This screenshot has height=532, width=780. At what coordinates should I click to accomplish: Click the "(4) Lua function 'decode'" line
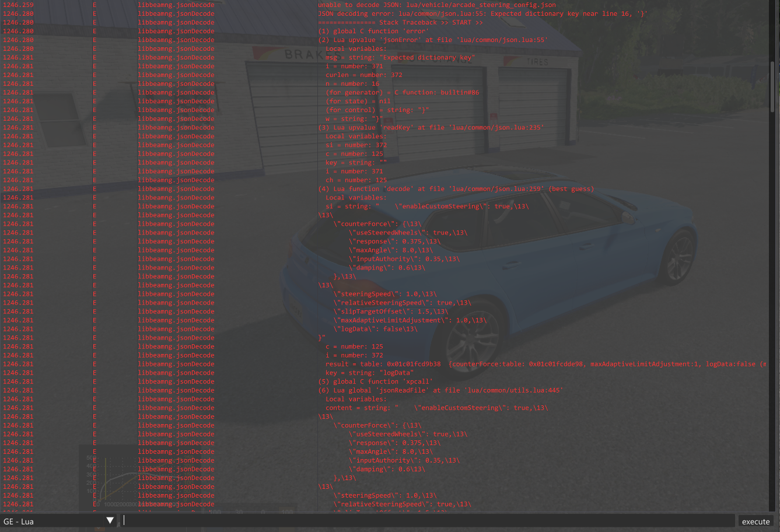click(x=456, y=188)
